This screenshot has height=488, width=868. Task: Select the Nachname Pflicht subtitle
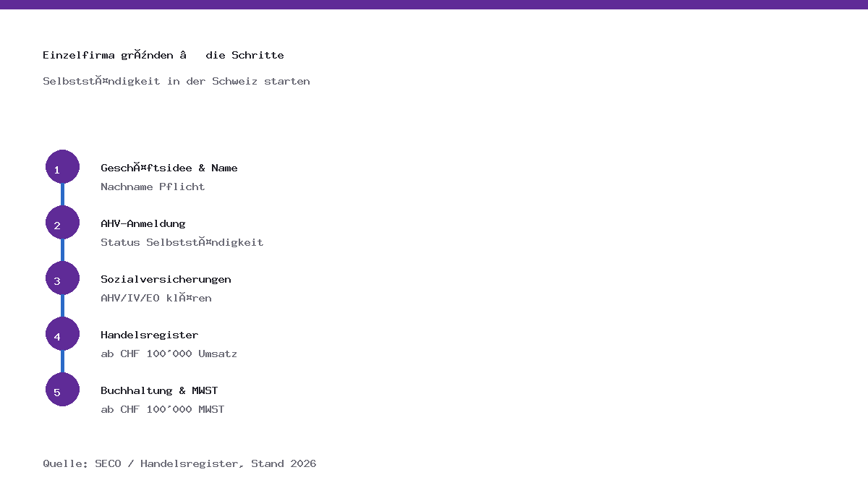point(153,187)
